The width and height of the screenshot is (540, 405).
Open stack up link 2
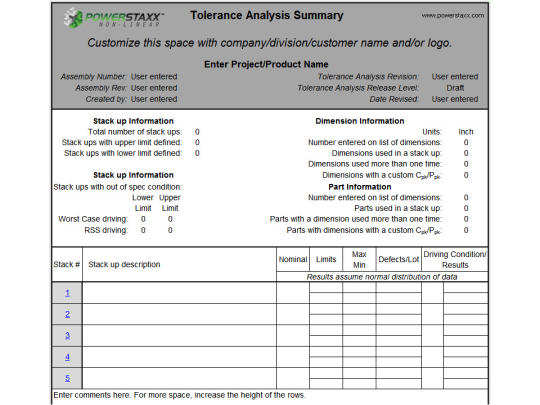coord(67,314)
